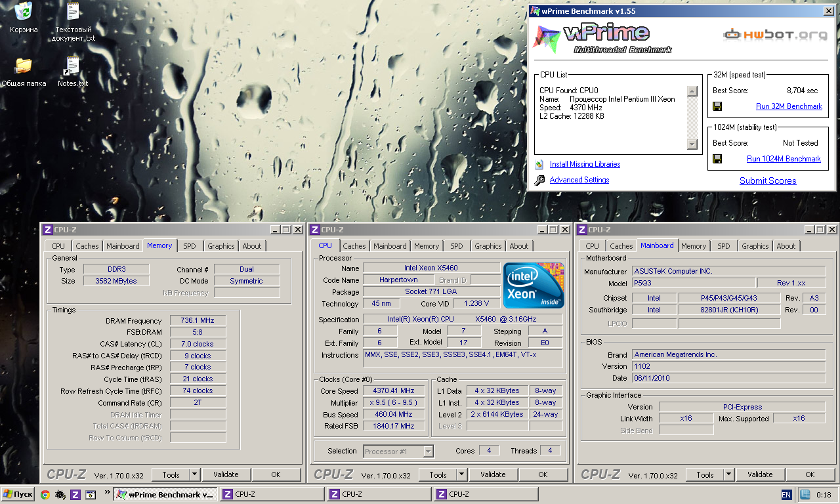The image size is (840, 504).
Task: Click the Intel Xeon inside logo
Action: point(534,285)
